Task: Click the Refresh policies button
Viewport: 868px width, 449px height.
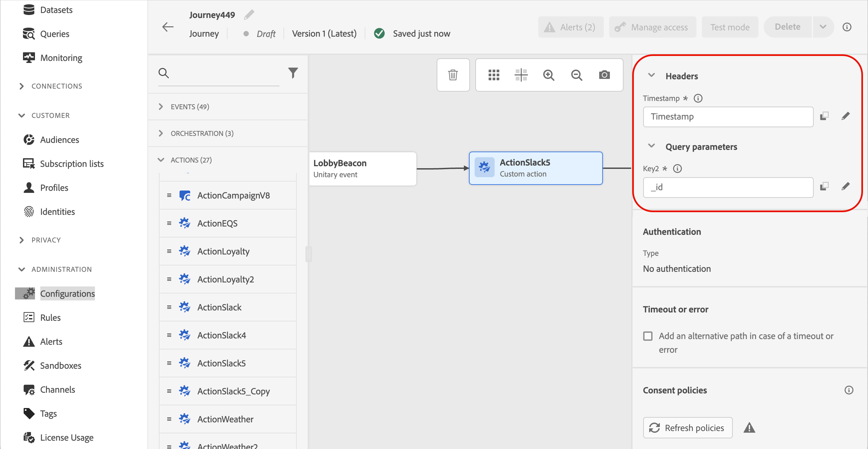Action: [x=687, y=428]
